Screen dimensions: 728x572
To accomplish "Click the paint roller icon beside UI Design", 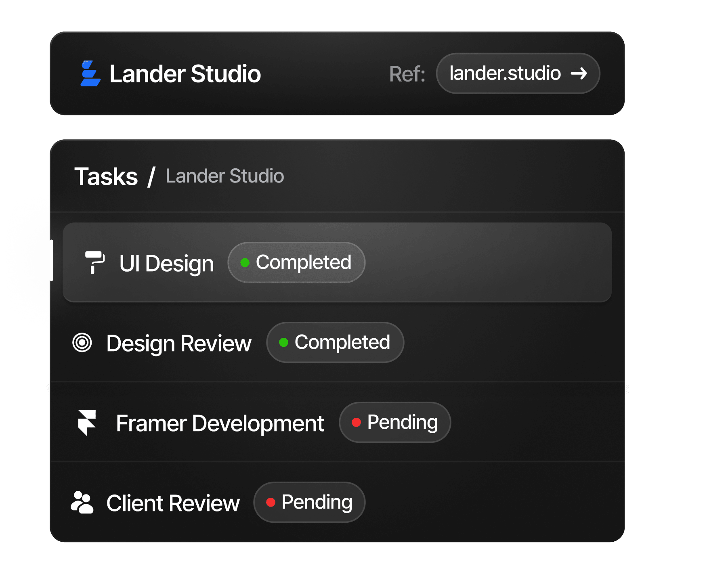I will [94, 262].
